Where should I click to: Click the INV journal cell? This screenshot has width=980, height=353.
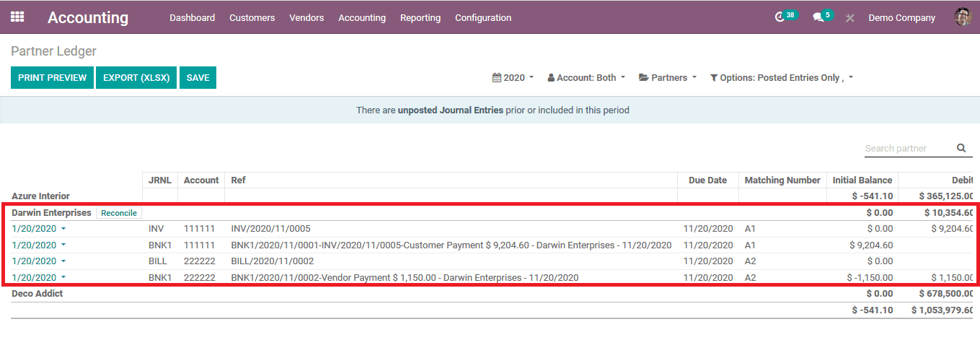click(x=156, y=228)
